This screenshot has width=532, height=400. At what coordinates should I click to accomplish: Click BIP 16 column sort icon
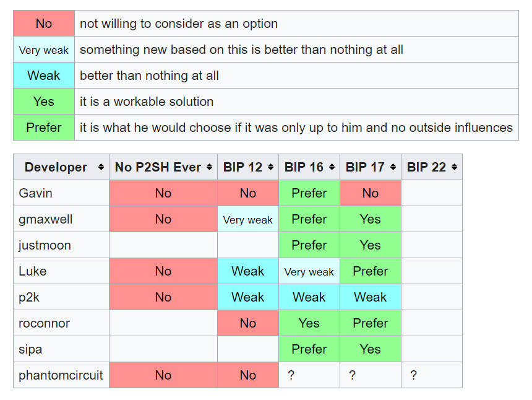[332, 167]
